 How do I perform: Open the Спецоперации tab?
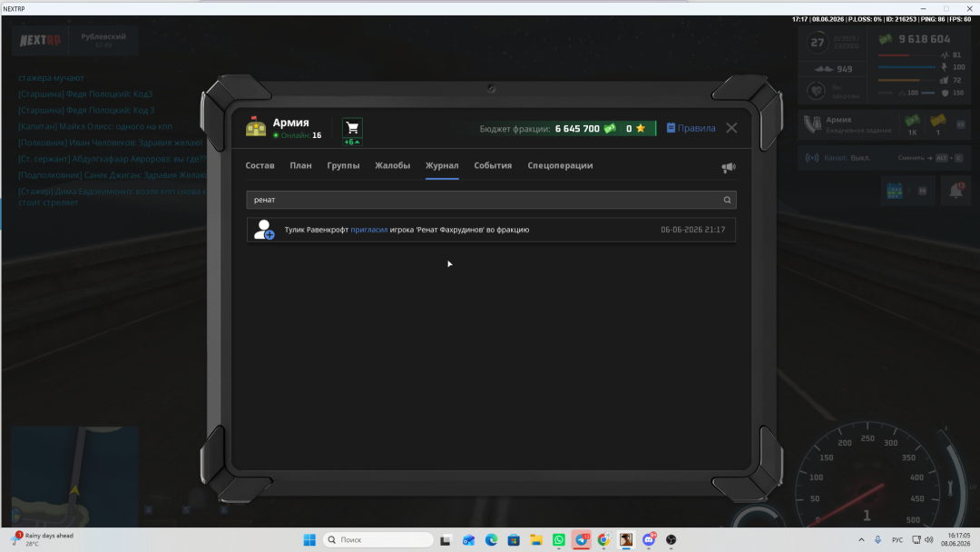tap(560, 165)
